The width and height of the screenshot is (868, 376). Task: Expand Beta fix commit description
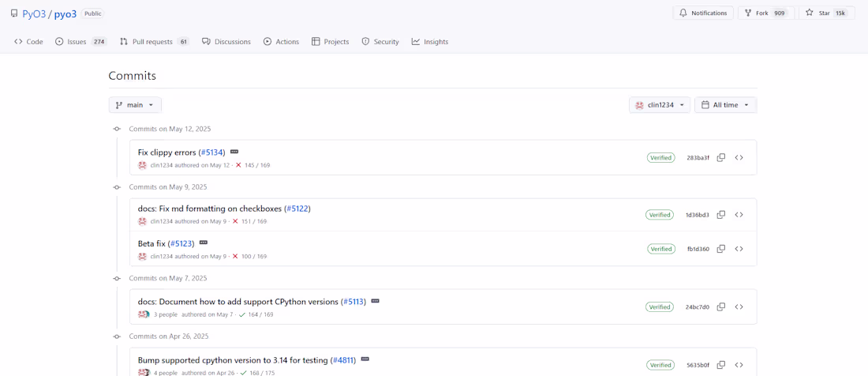pyautogui.click(x=203, y=243)
